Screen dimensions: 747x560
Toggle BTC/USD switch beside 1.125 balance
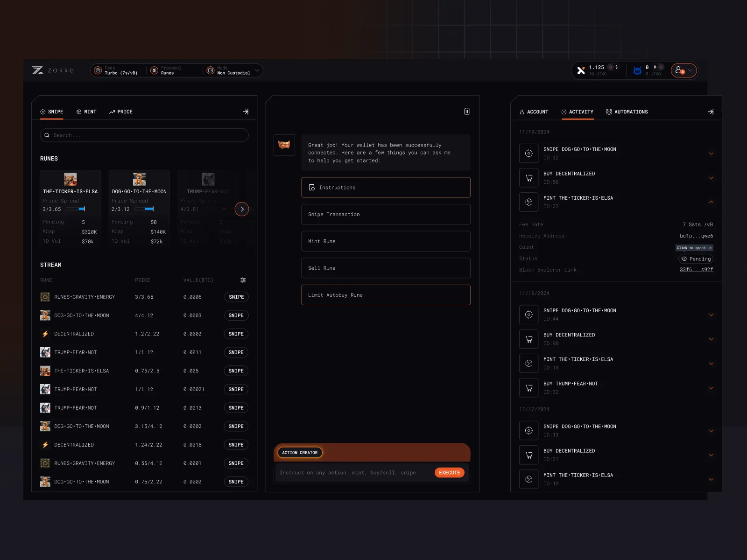(x=613, y=67)
